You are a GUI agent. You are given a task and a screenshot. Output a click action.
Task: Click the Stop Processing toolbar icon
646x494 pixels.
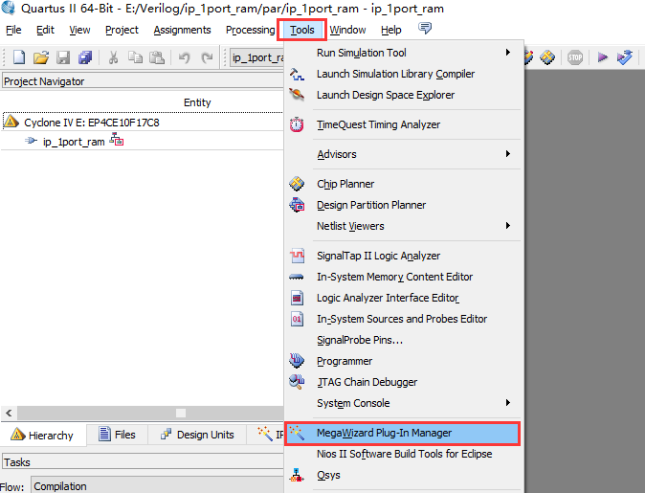pyautogui.click(x=575, y=57)
